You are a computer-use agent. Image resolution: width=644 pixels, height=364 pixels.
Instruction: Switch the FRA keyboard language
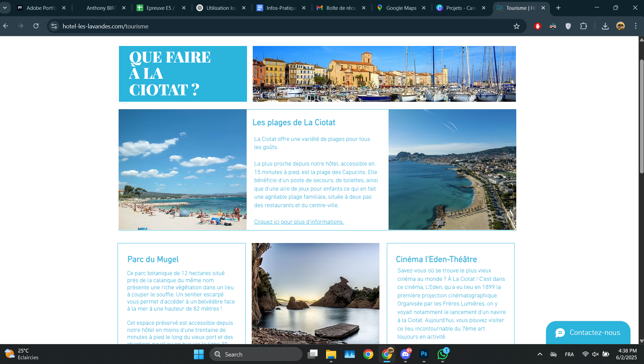point(569,354)
